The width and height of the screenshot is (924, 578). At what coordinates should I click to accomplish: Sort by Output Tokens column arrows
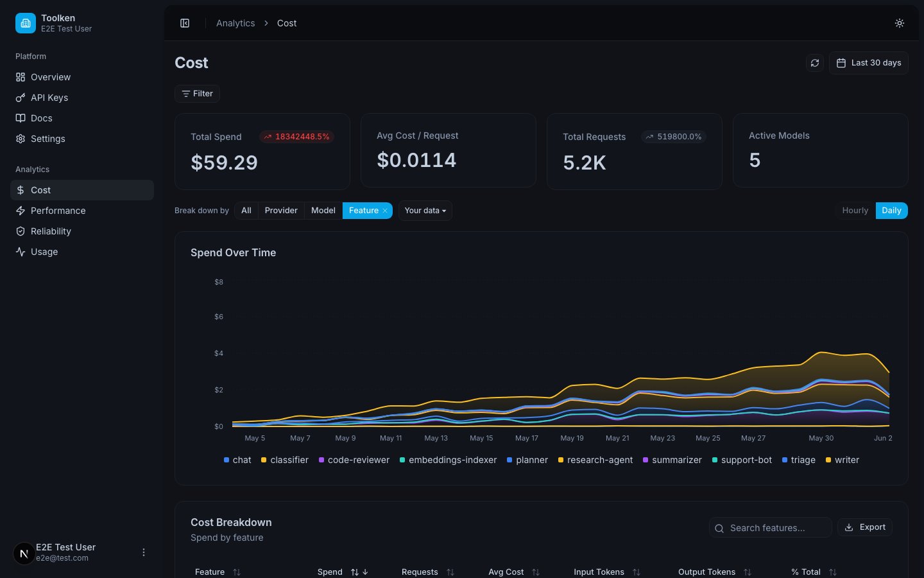coord(748,572)
